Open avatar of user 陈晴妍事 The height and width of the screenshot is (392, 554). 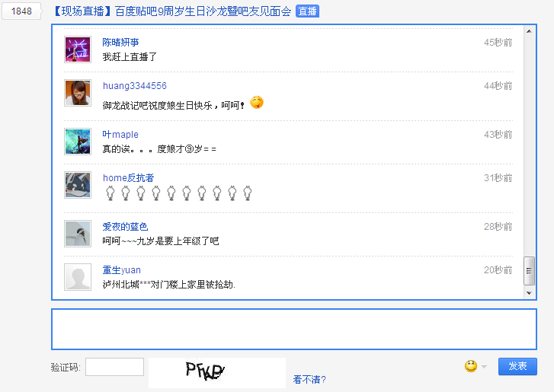click(x=78, y=49)
